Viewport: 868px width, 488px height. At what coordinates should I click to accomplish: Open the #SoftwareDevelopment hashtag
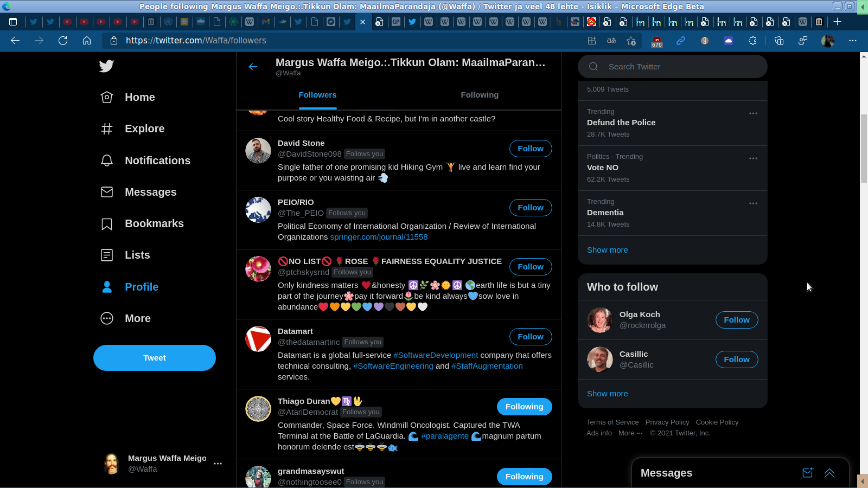coord(436,355)
